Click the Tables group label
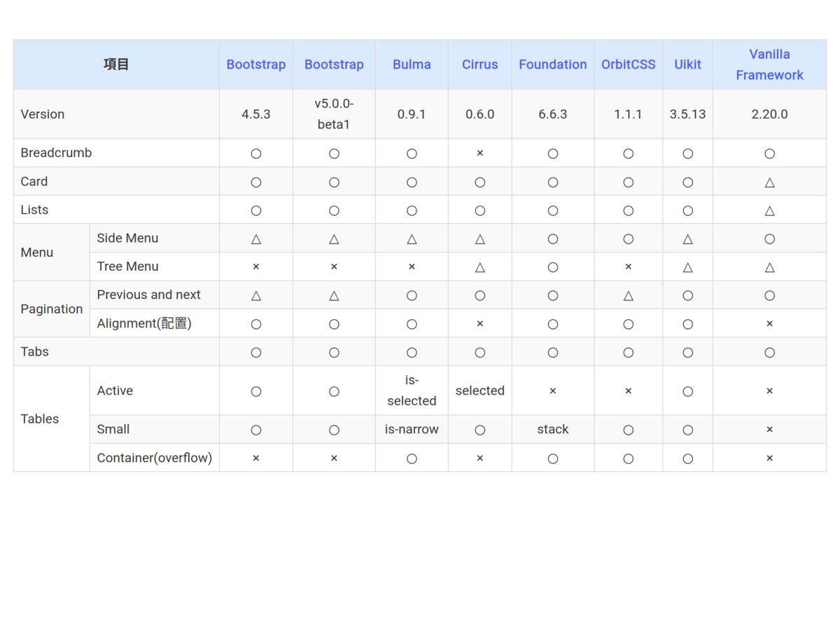This screenshot has height=630, width=840. click(40, 419)
